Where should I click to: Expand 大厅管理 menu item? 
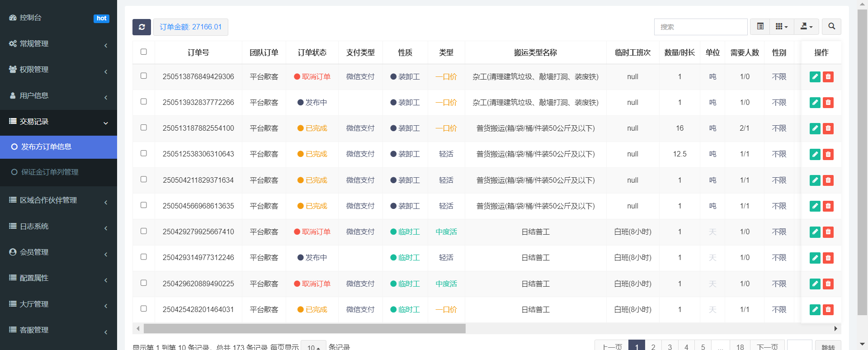pos(58,304)
